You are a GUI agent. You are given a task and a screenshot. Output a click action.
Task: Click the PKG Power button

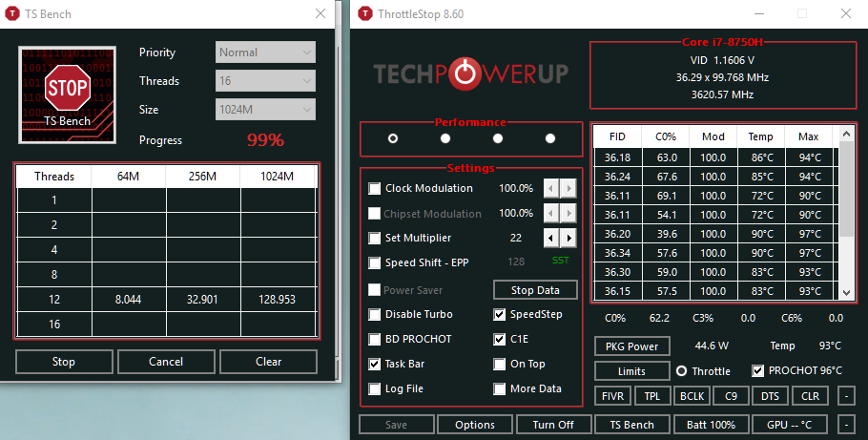[631, 346]
